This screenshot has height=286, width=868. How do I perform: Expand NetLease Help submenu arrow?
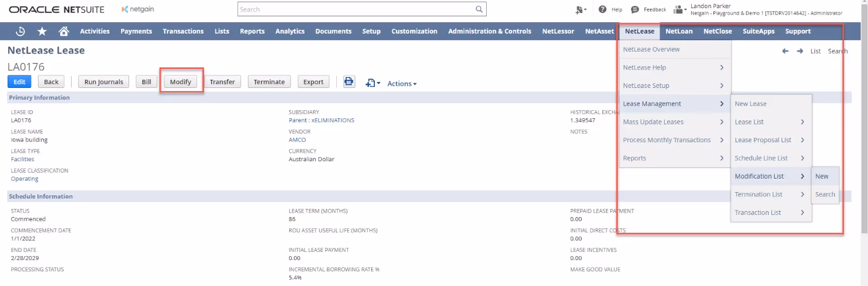(x=722, y=67)
